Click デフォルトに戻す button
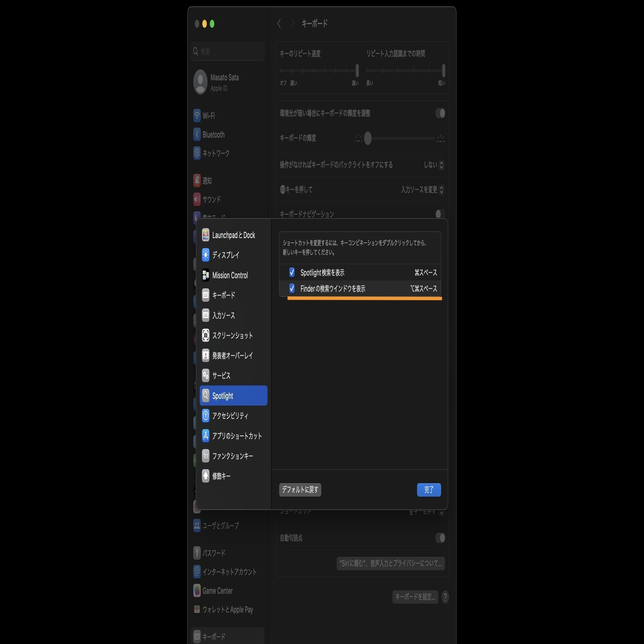Screen dimensions: 644x644 (x=300, y=490)
